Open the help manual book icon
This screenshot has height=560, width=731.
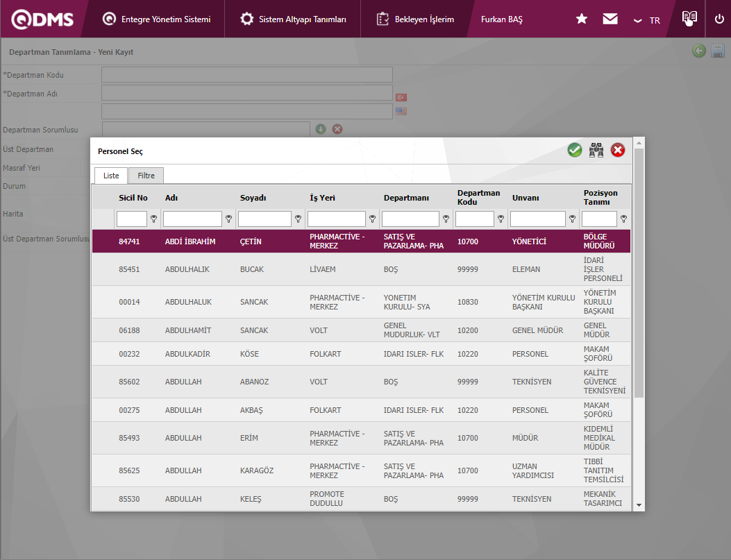point(689,19)
